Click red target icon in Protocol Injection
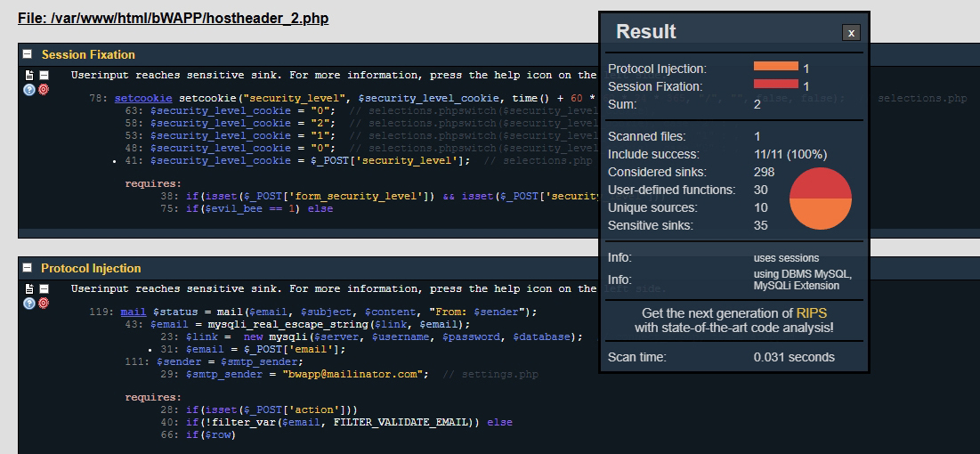 [x=44, y=304]
